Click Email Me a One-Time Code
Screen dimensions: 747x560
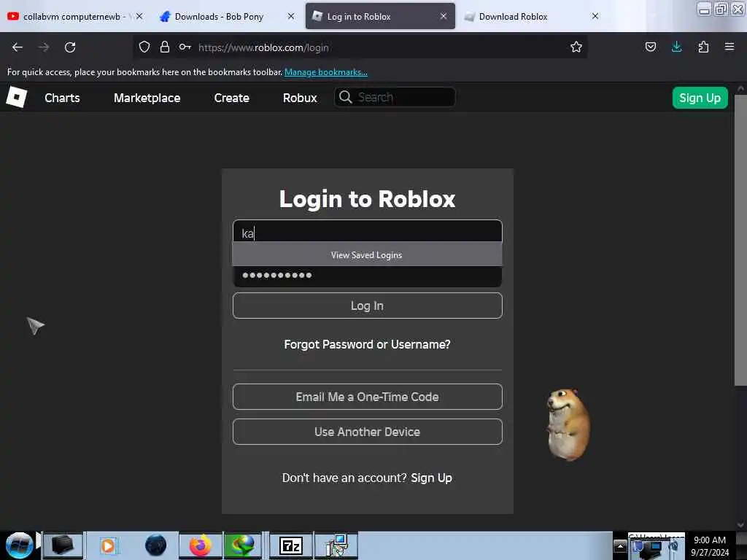[x=368, y=397]
